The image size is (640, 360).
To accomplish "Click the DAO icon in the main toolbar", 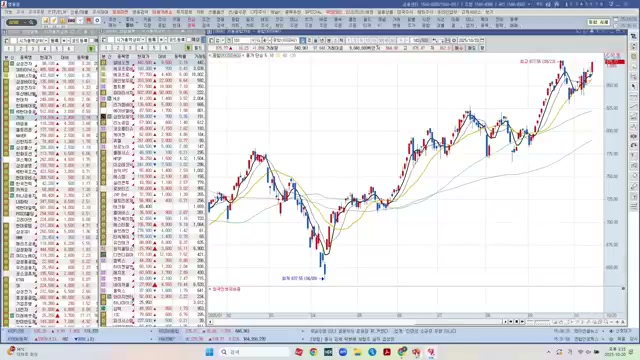I will point(71,20).
